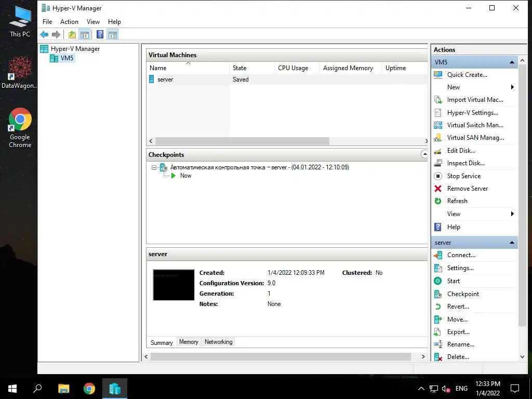Image resolution: width=532 pixels, height=399 pixels.
Task: Open the File menu
Action: 47,22
